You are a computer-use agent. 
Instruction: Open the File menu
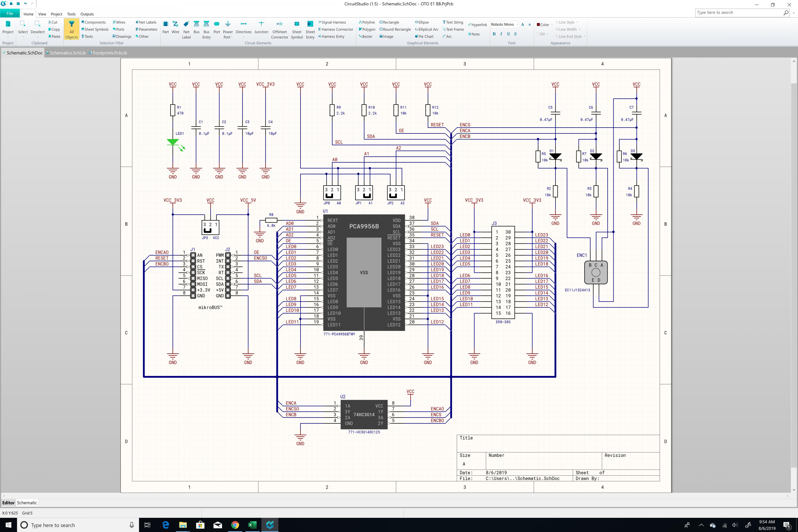[10, 13]
